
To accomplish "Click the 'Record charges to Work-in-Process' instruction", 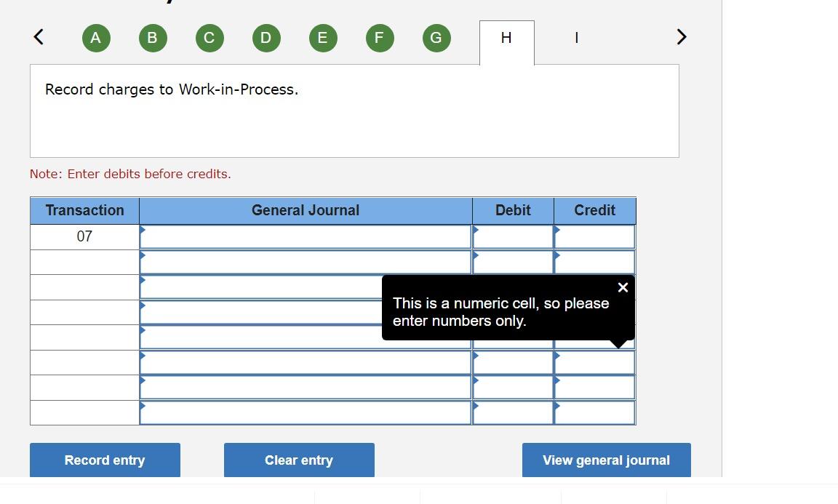I will tap(172, 89).
